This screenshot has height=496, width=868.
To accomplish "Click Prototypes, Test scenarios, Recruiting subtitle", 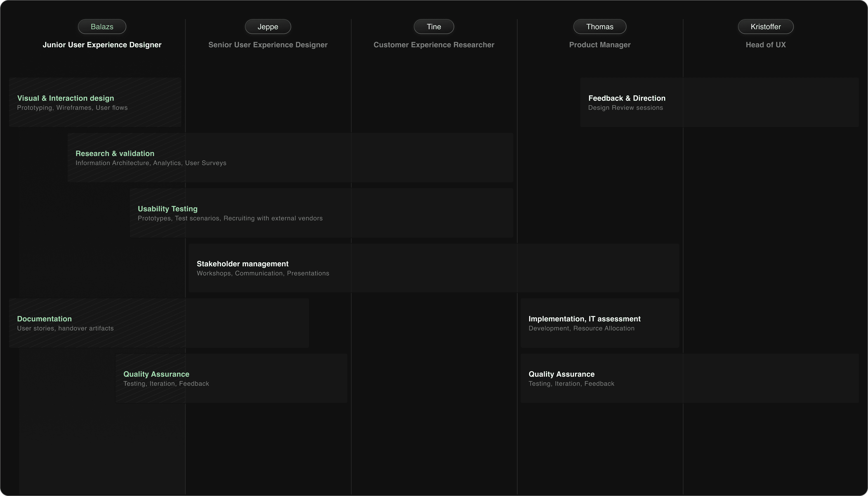I will click(230, 218).
